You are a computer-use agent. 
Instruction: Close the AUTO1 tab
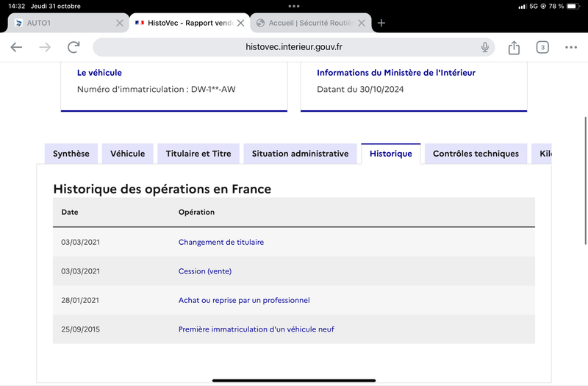coord(120,23)
